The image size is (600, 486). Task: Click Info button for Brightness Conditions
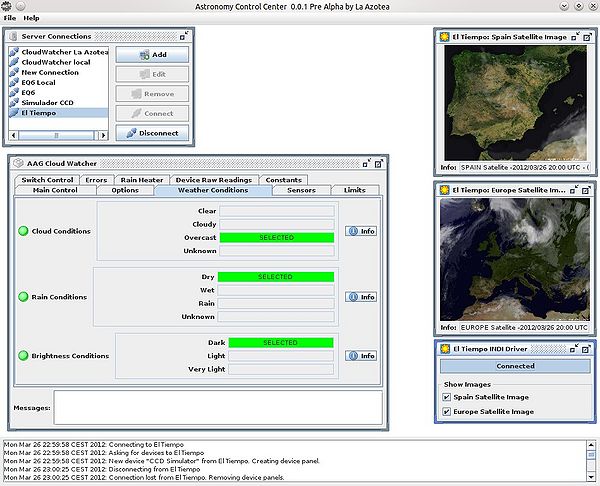(x=361, y=356)
